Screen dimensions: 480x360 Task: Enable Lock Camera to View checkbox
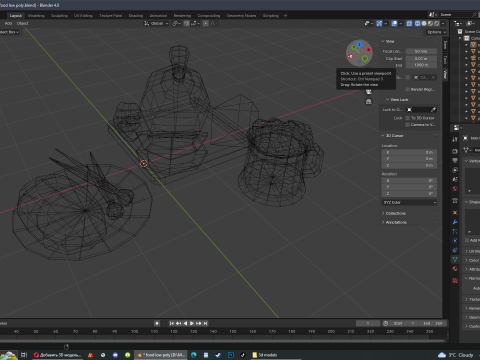click(x=407, y=125)
